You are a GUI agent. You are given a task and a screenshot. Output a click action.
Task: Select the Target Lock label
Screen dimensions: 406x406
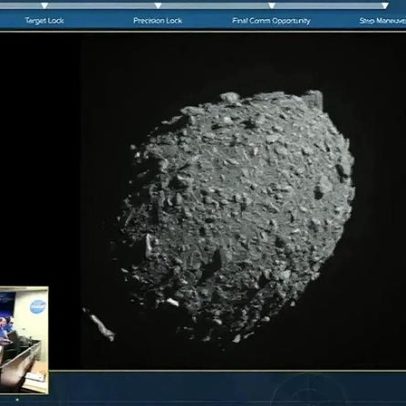click(x=44, y=20)
